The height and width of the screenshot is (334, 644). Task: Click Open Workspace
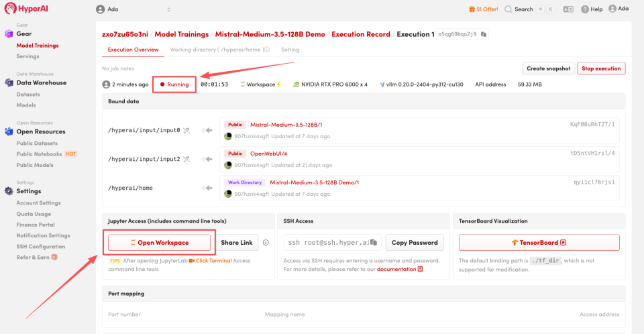click(160, 242)
